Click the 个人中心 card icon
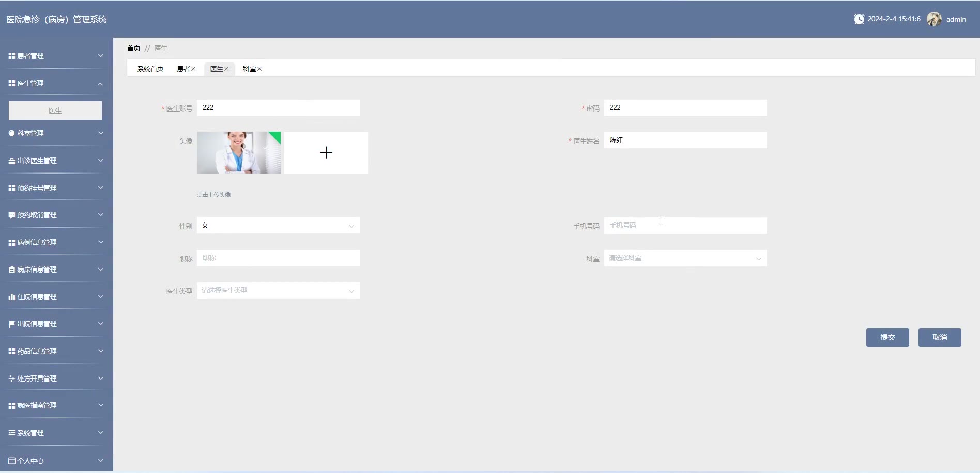Viewport: 980px width, 473px height. [x=11, y=461]
